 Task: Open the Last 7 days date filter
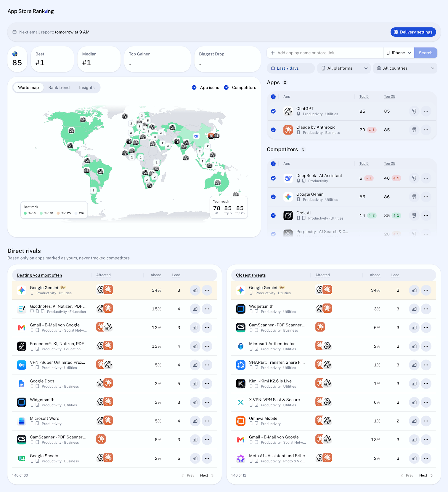click(290, 68)
